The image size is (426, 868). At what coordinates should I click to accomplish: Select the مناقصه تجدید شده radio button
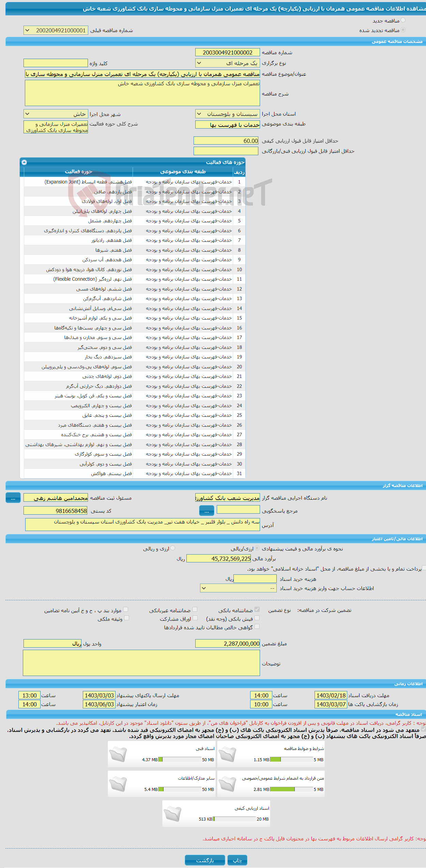[403, 30]
